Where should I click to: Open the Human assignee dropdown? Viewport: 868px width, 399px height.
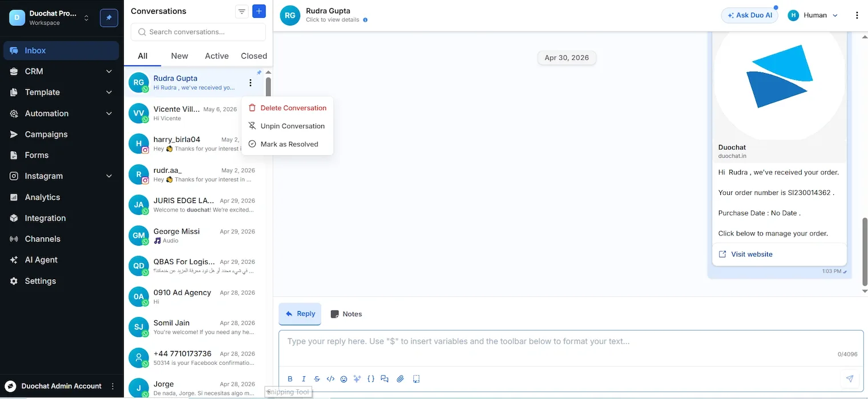point(813,15)
